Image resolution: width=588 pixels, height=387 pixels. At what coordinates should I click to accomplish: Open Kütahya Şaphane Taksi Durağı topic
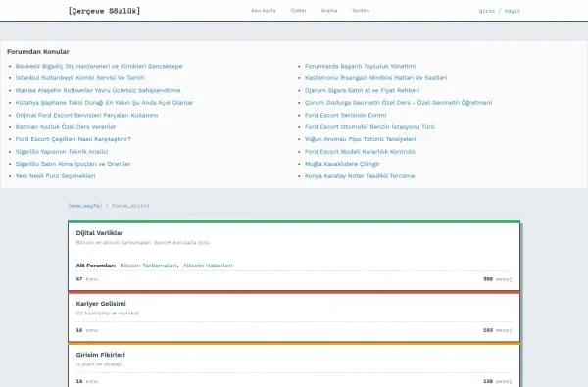104,102
